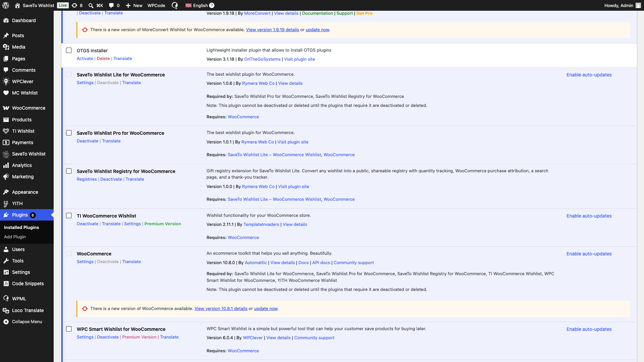This screenshot has width=644, height=362.
Task: Select the Add Plugin submenu item
Action: 15,237
